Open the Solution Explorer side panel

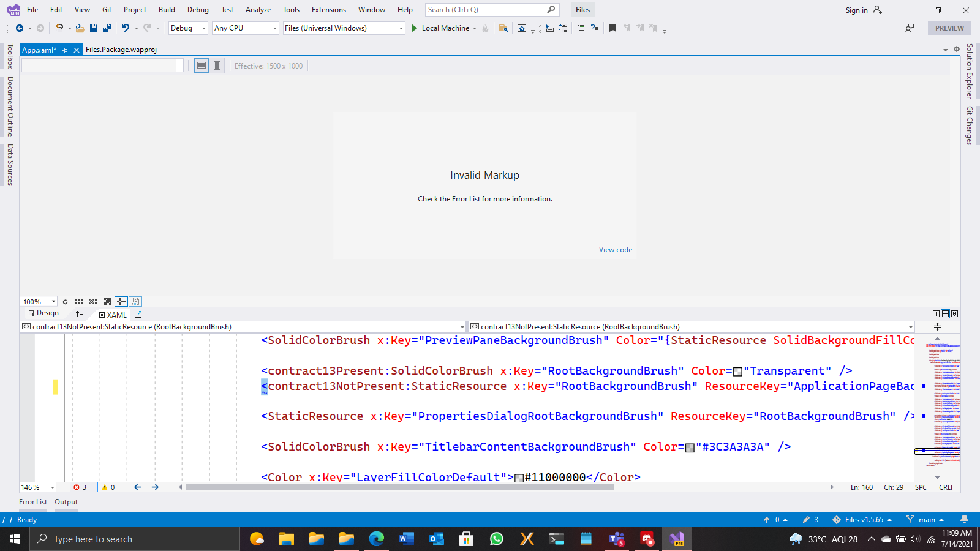(x=969, y=71)
